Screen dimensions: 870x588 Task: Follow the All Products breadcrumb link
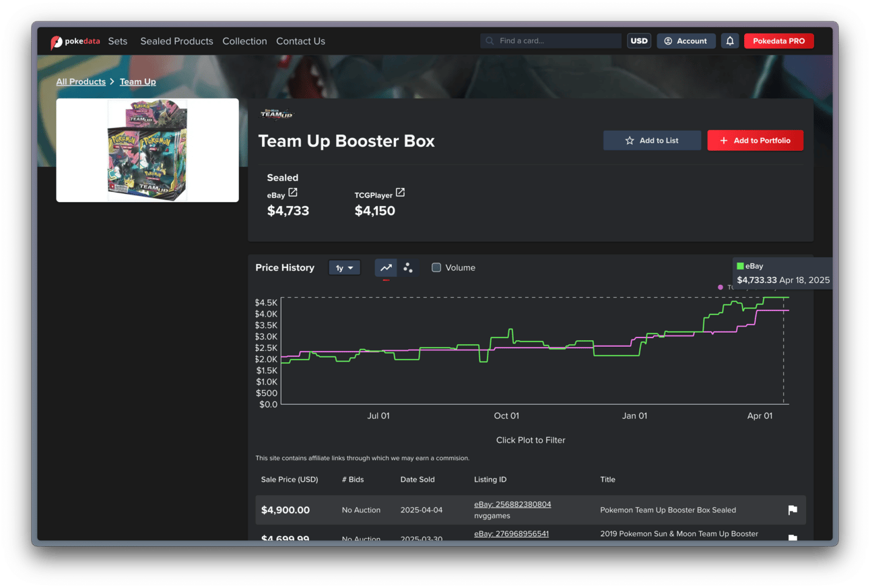81,81
